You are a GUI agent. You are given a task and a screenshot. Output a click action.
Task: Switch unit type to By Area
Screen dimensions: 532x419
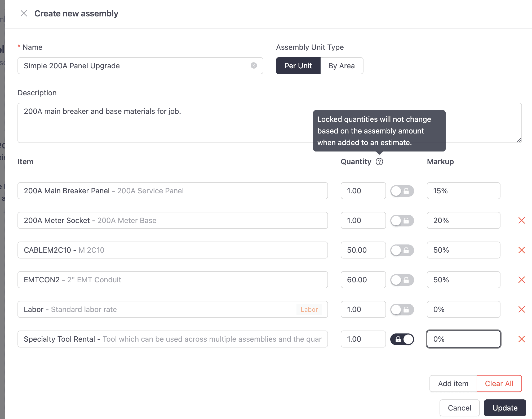tap(342, 66)
